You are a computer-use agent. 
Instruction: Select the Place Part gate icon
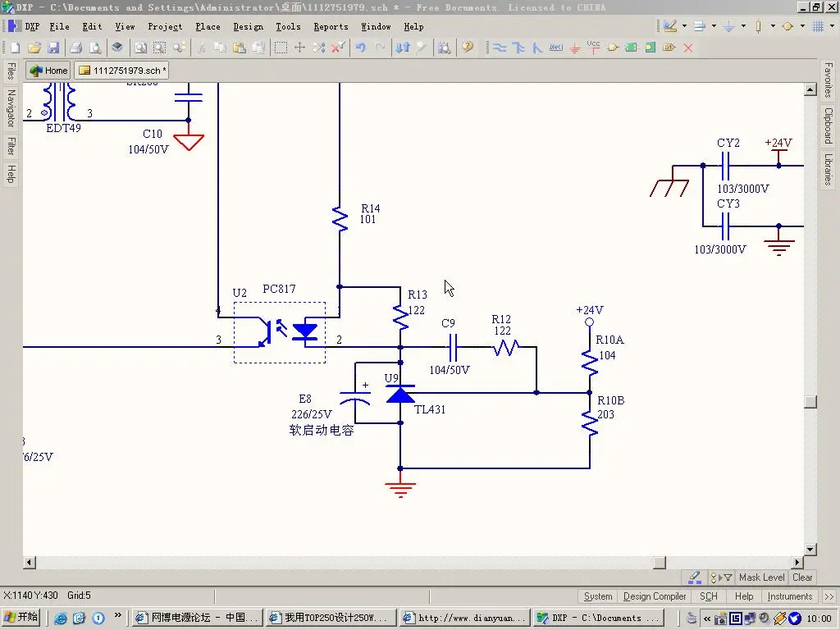[x=613, y=48]
